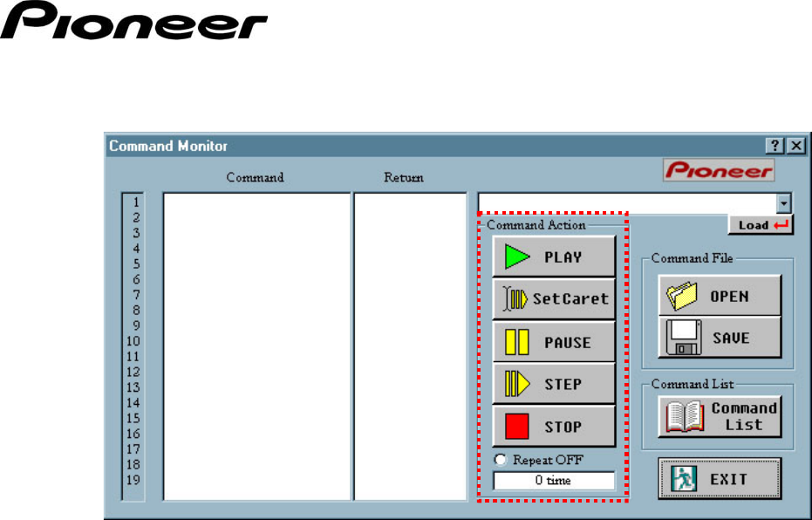Select line number 5 in the row list
The width and height of the screenshot is (812, 520).
(x=136, y=263)
